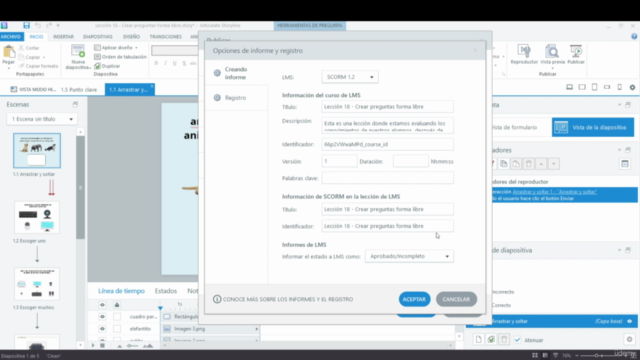
Task: Click timeline play button
Action: (x=93, y=345)
